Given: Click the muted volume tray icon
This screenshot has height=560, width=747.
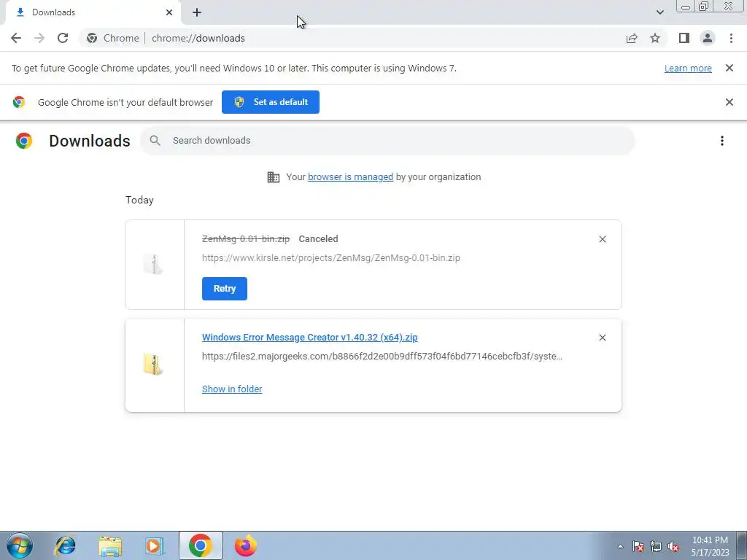Looking at the screenshot, I should click(673, 546).
